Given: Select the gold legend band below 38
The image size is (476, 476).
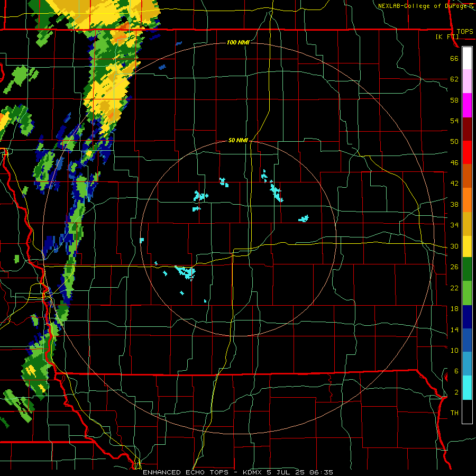Looking at the screenshot, I should (x=467, y=224).
